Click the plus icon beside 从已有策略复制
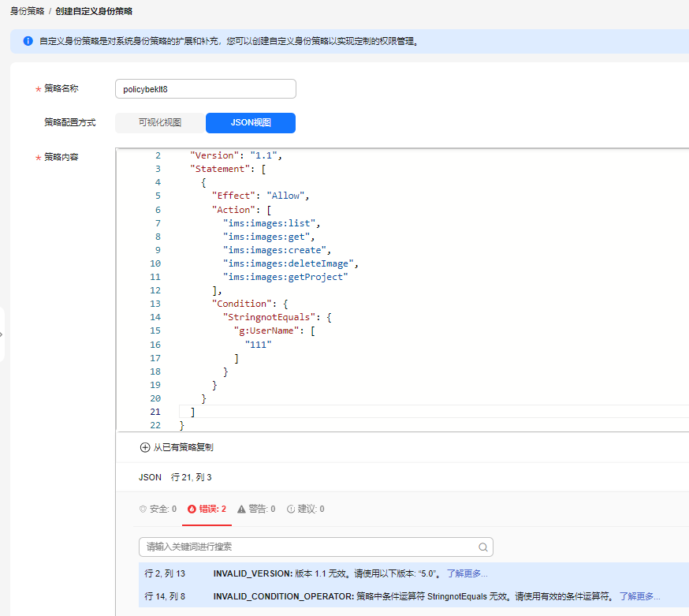Viewport: 689px width, 616px height. [144, 447]
